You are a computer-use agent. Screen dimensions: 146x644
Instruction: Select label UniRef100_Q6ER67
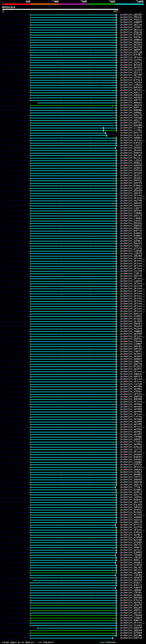coord(131,50)
